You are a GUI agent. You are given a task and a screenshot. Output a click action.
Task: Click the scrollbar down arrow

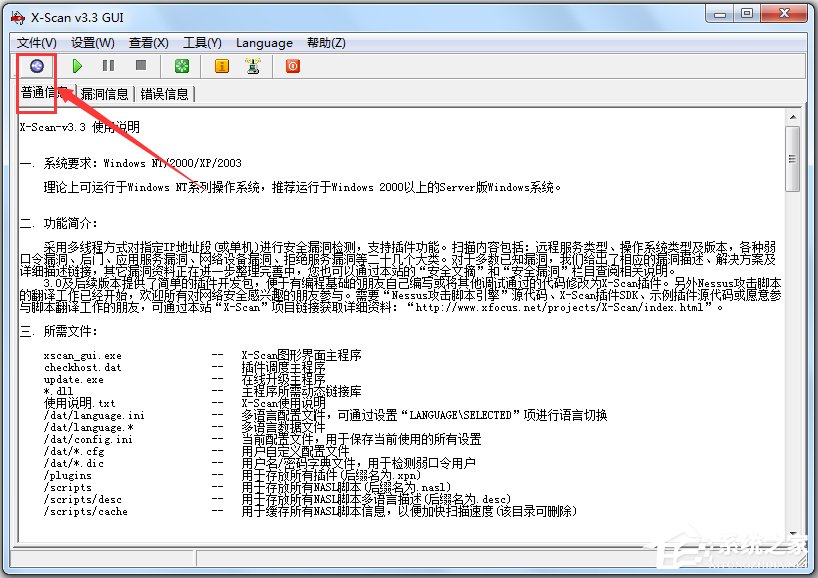tap(792, 533)
